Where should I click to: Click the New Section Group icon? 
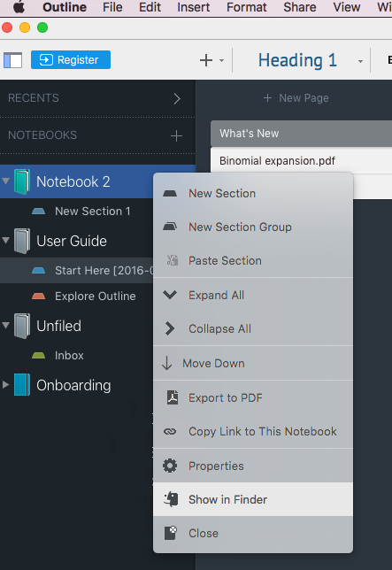[170, 227]
